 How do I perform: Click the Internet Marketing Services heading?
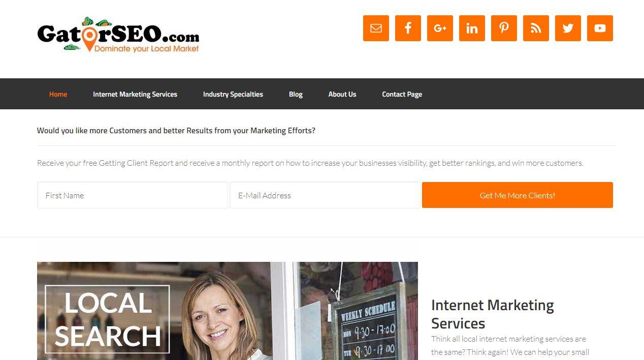pos(493,314)
